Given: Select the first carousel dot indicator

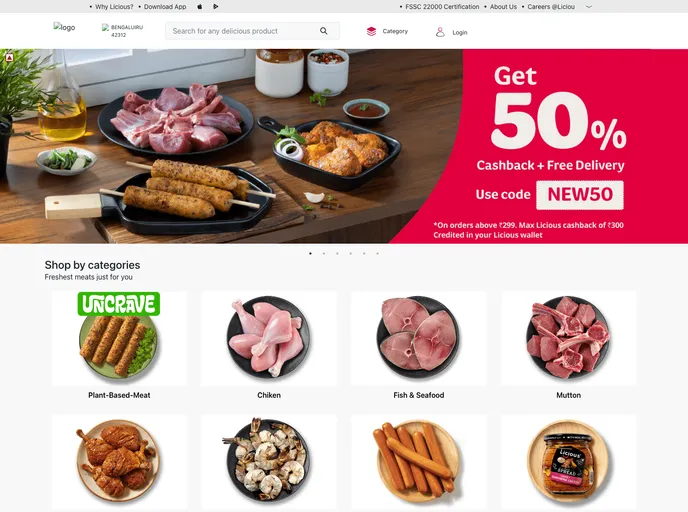Looking at the screenshot, I should (x=311, y=254).
